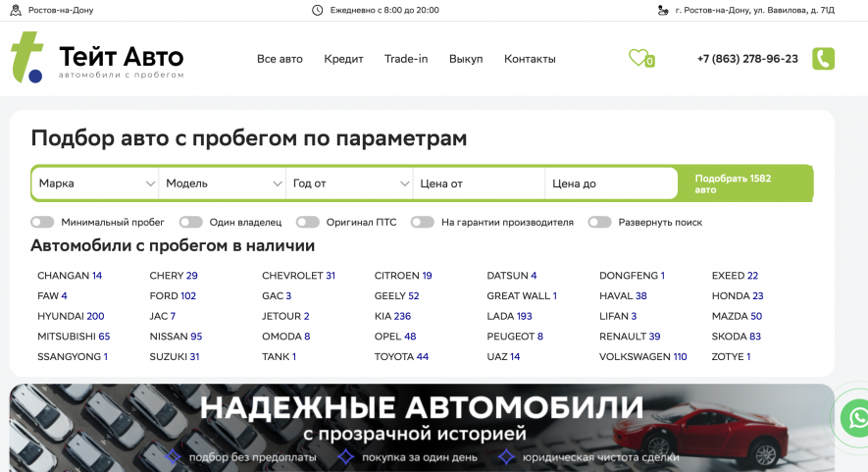
Task: Open GREAT WALL 1 brand link
Action: tap(522, 295)
